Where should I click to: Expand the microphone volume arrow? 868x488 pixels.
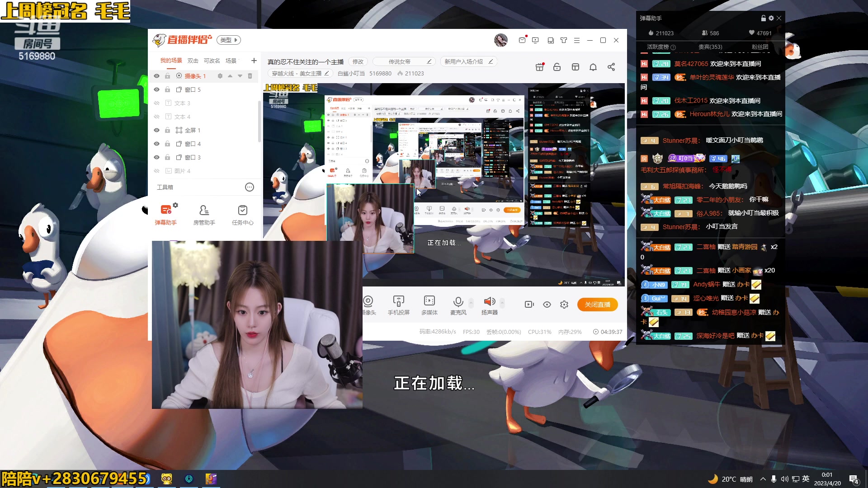471,303
